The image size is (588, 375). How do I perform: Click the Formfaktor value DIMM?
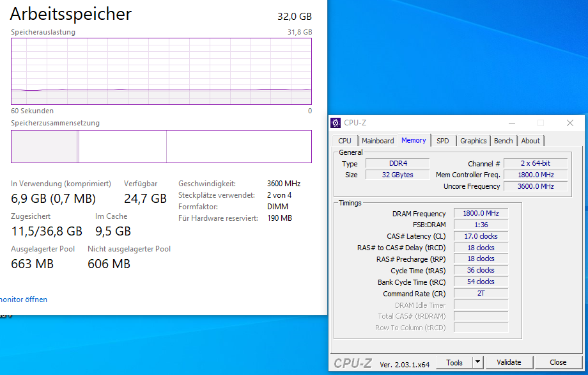(x=278, y=207)
